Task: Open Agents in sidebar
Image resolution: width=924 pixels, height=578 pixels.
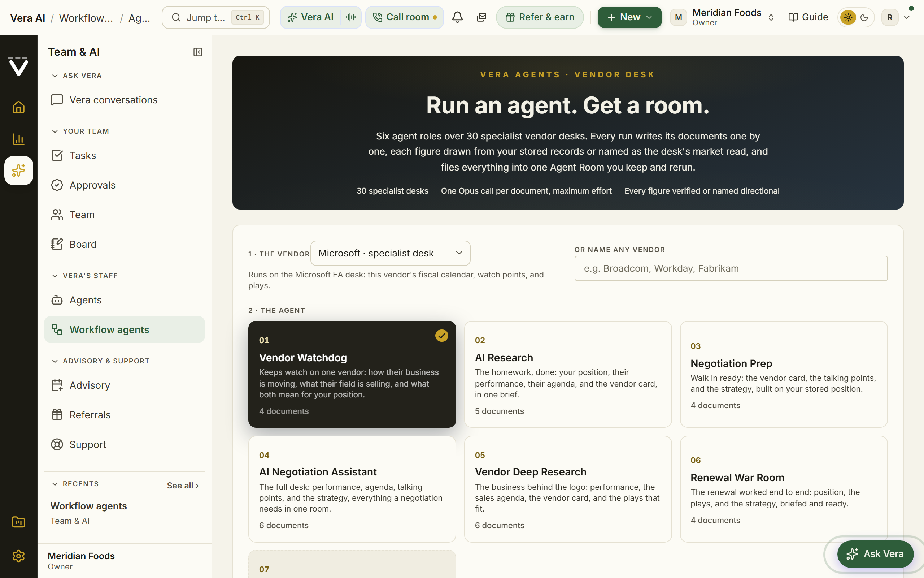Action: click(x=125, y=300)
